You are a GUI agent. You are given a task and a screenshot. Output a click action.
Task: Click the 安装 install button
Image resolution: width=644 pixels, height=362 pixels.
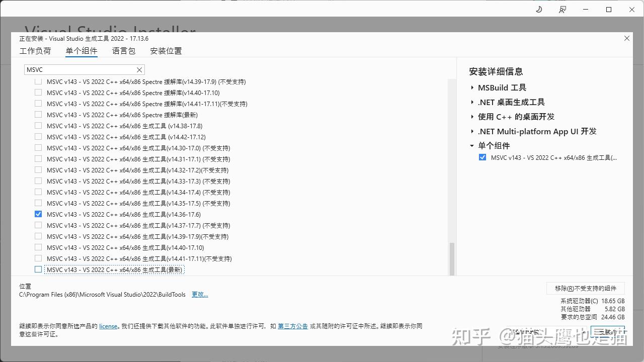pos(607,332)
